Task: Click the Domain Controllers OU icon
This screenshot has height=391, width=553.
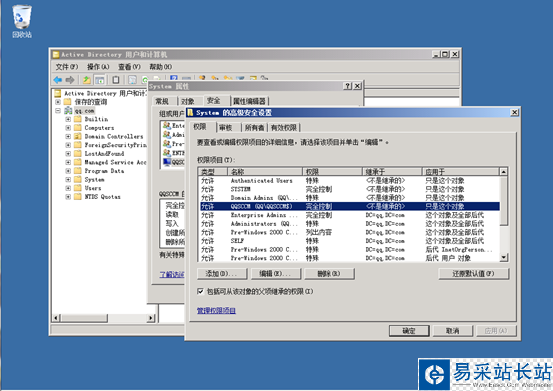Action: tap(78, 136)
